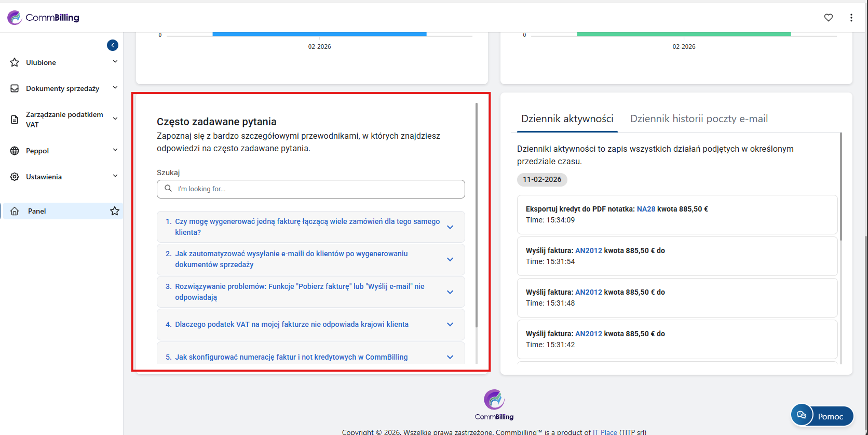
Task: Select the Dziennik aktywności tab
Action: click(x=567, y=119)
